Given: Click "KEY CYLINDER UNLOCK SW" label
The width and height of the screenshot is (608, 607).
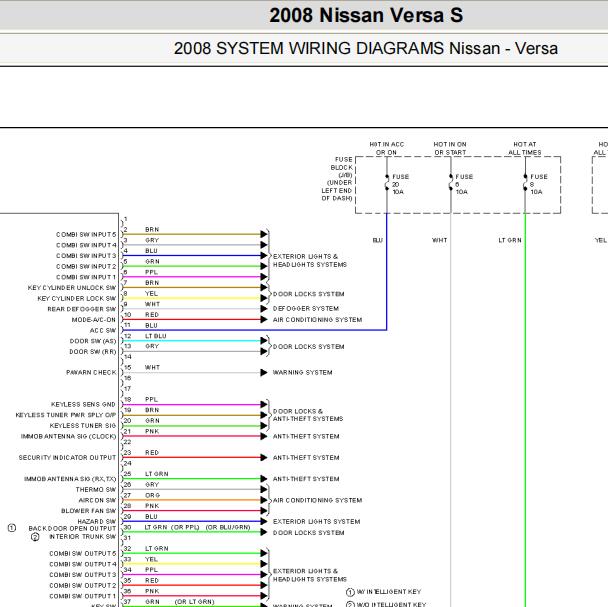Looking at the screenshot, I should click(x=72, y=288).
